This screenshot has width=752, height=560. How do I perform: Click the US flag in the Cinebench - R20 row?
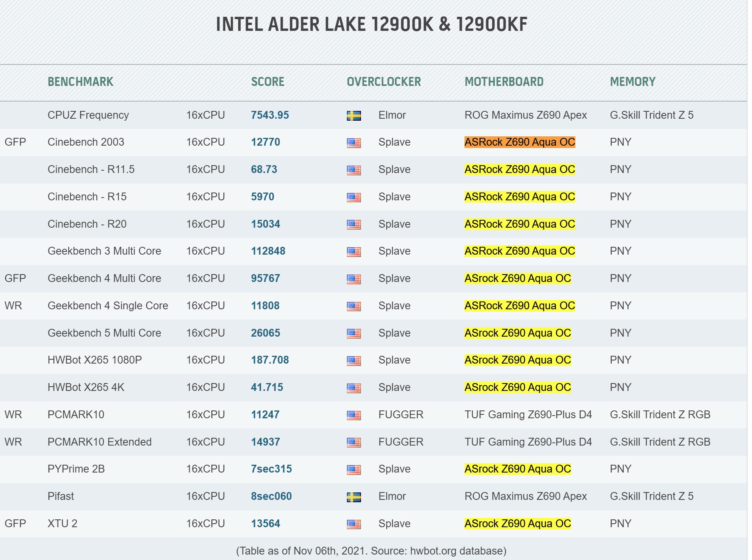point(354,225)
